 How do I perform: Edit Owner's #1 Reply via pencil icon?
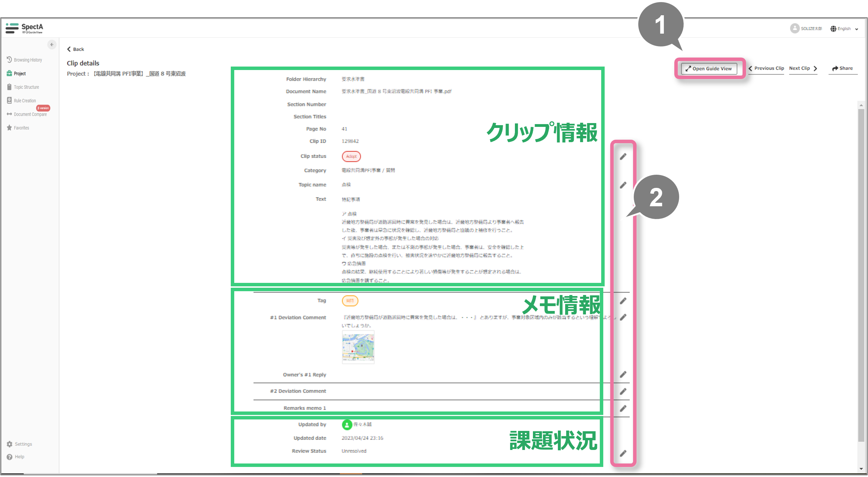[623, 374]
